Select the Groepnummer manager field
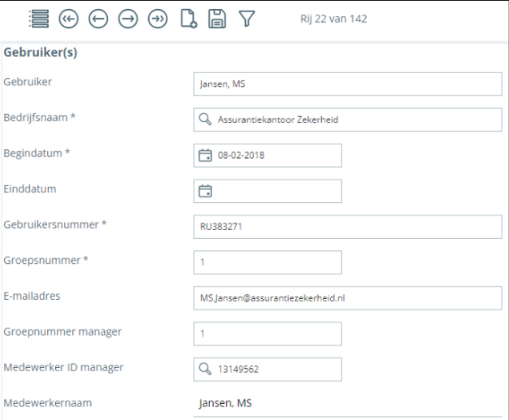Viewport: 509px width, 420px height. 268,334
